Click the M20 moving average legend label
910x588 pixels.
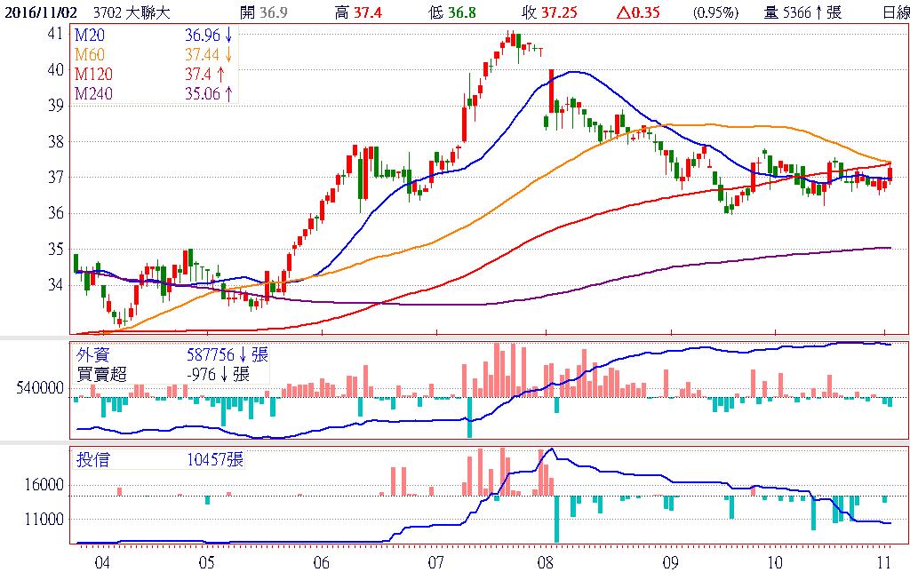pos(91,37)
